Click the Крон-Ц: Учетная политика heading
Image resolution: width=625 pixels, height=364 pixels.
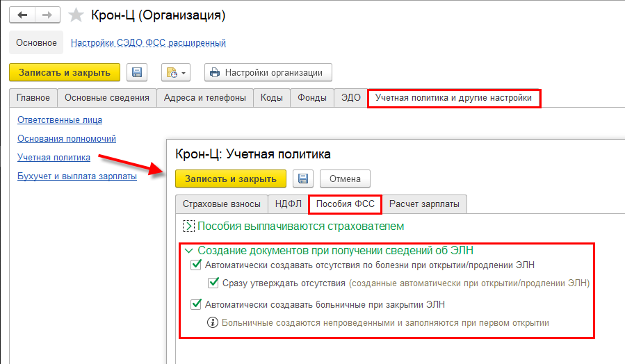[x=253, y=154]
